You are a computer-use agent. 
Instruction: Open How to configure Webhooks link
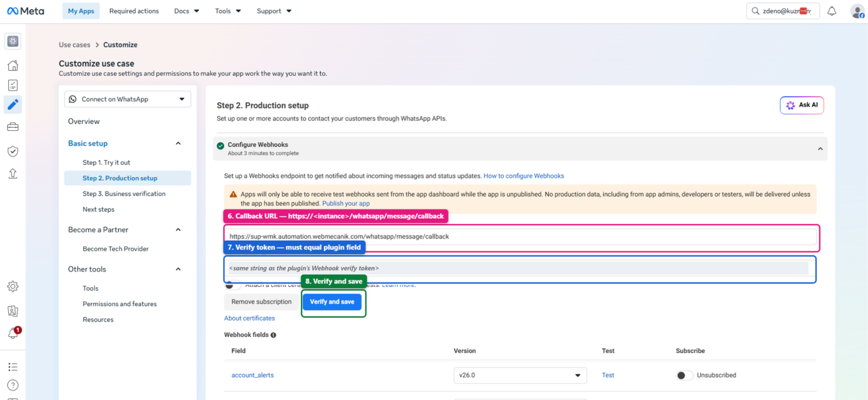pyautogui.click(x=524, y=176)
